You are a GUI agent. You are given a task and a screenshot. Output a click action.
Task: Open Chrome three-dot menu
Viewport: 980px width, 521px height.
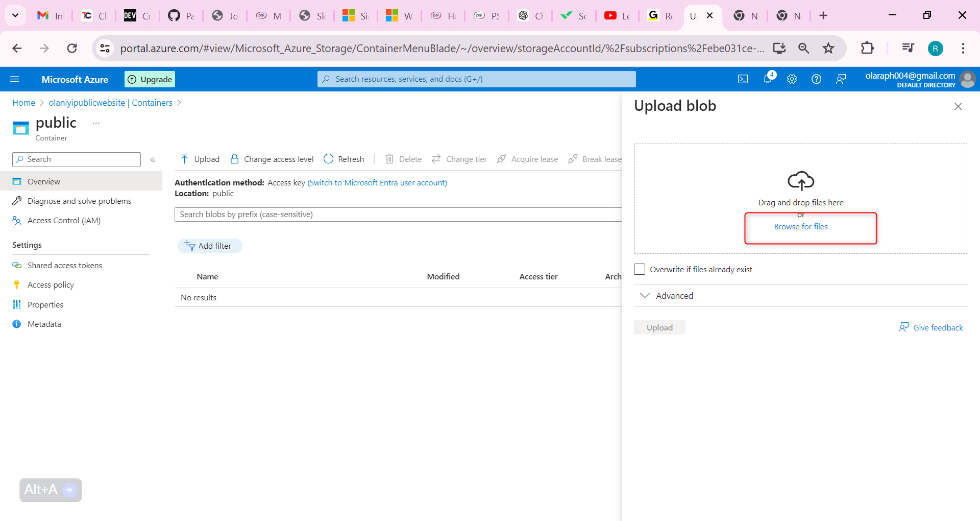pyautogui.click(x=963, y=48)
